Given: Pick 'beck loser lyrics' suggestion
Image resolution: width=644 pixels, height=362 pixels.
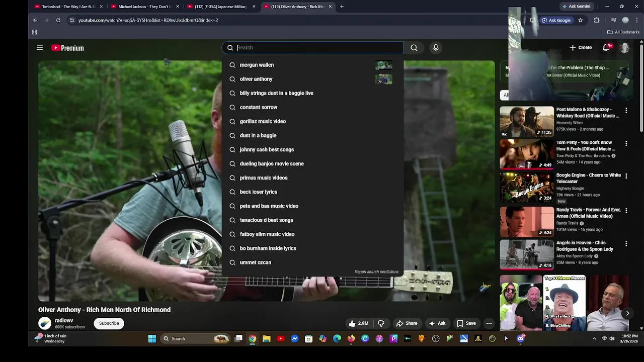Looking at the screenshot, I should click(312, 192).
